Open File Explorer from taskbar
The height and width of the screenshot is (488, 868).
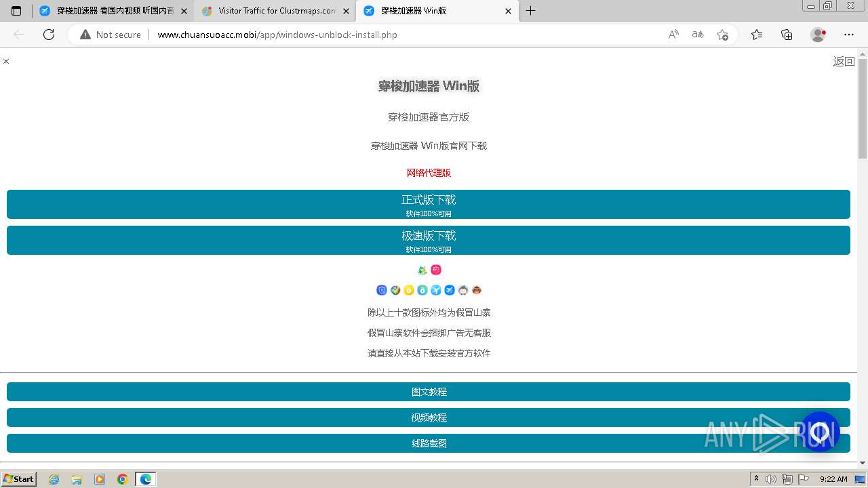tap(77, 479)
